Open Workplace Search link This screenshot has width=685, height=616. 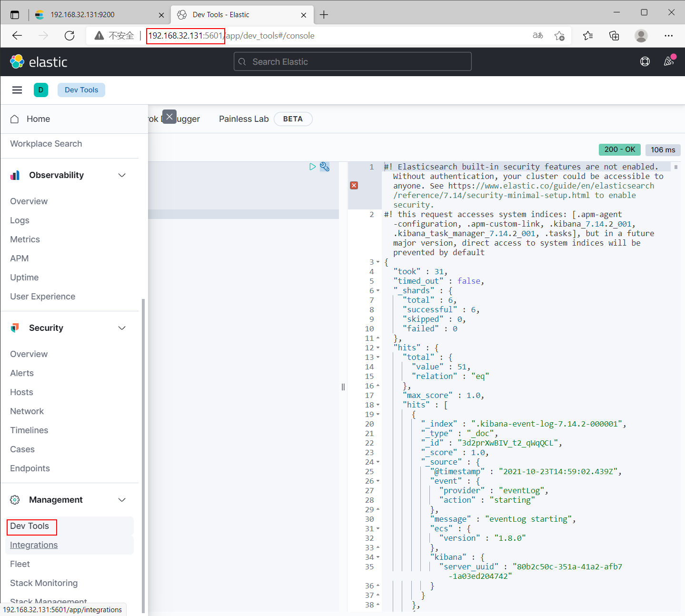click(46, 144)
